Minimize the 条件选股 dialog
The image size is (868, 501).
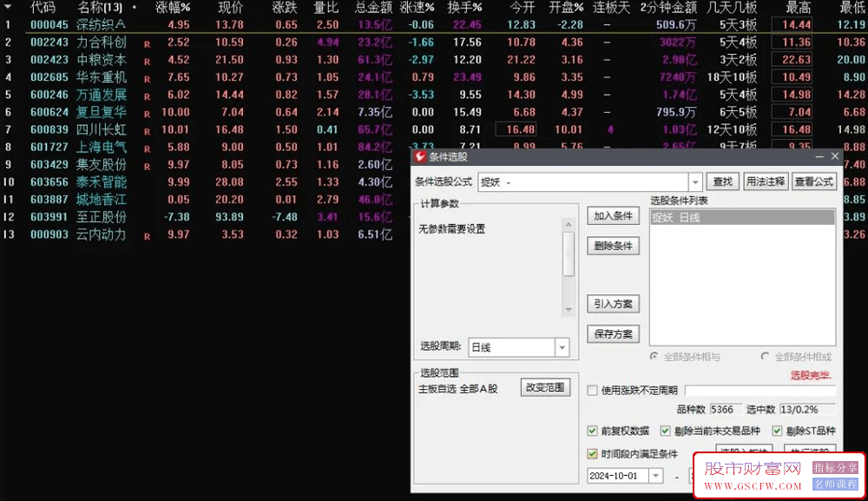coord(819,157)
